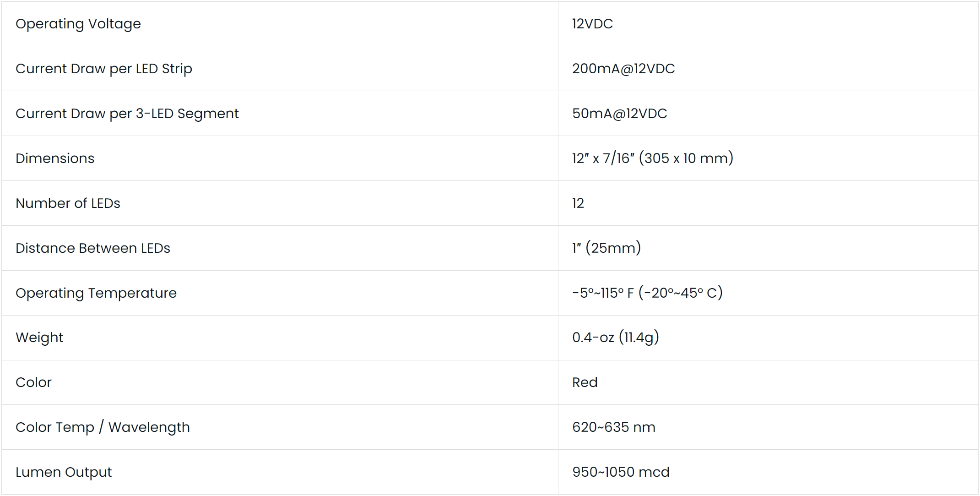This screenshot has height=496, width=980.
Task: Click the Dimensions row label
Action: click(55, 158)
